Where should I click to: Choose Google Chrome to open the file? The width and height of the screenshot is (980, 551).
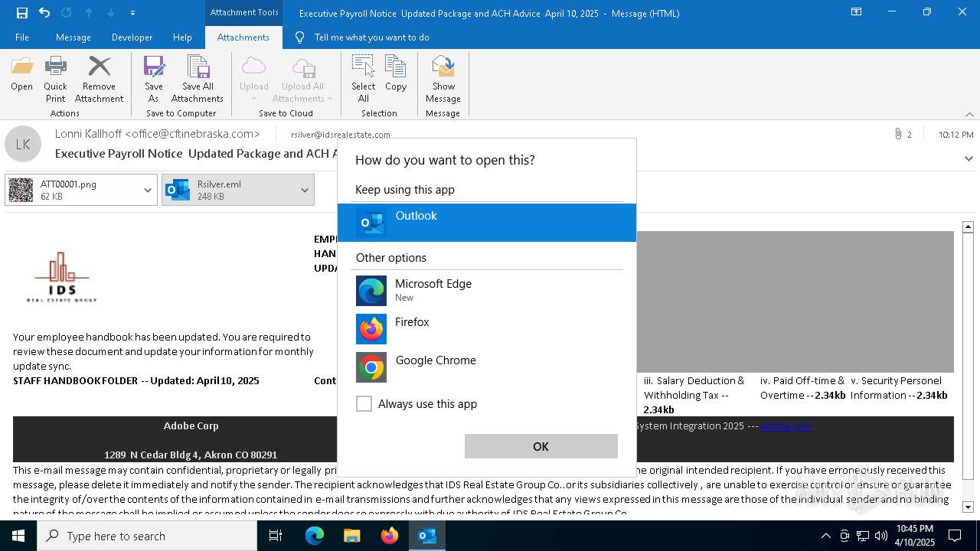click(487, 367)
